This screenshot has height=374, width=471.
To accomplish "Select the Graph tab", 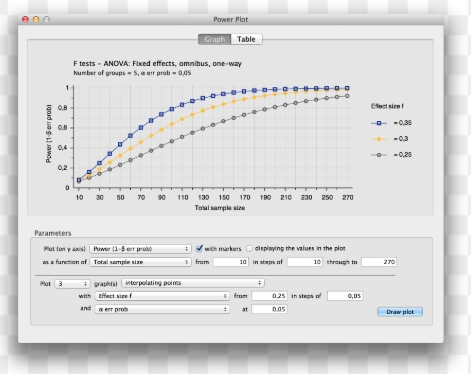I will [x=215, y=39].
